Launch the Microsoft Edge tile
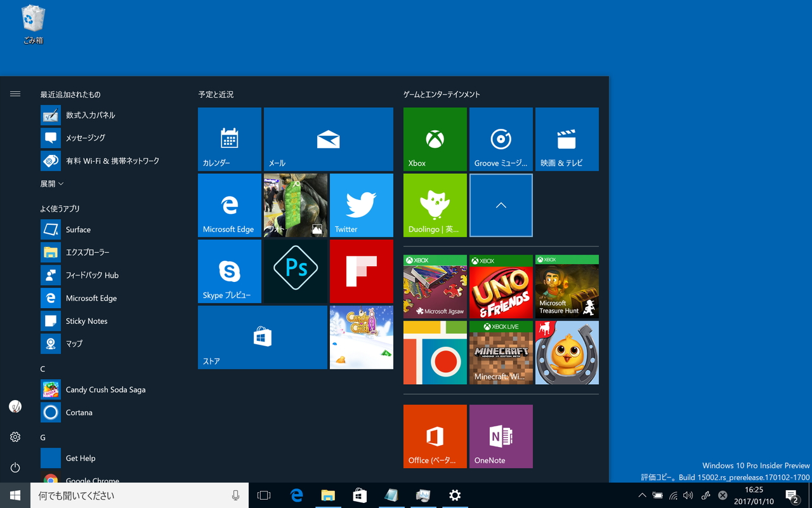The height and width of the screenshot is (508, 812). coord(230,205)
